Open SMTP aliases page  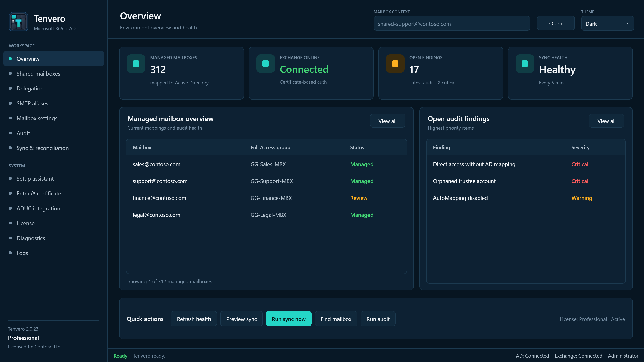click(54, 103)
